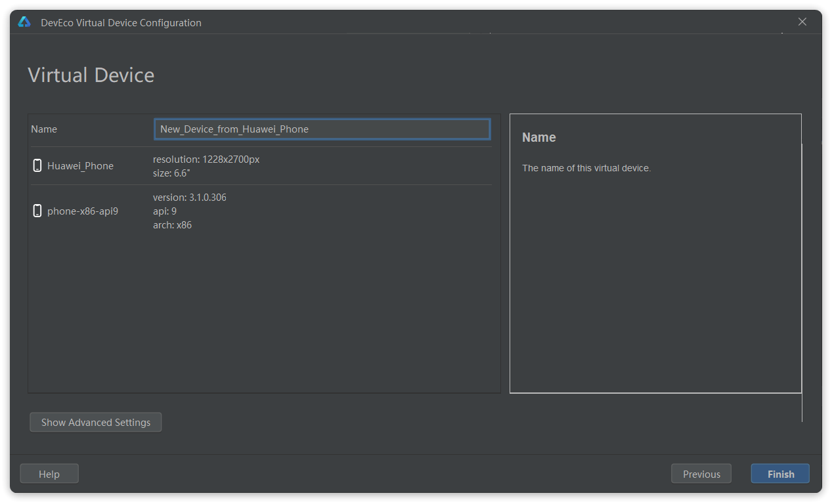Image resolution: width=832 pixels, height=504 pixels.
Task: Select the Huawei_Phone device label
Action: [80, 166]
